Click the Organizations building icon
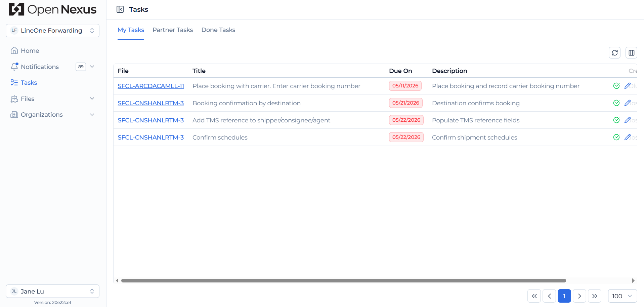This screenshot has width=644, height=307. click(14, 115)
